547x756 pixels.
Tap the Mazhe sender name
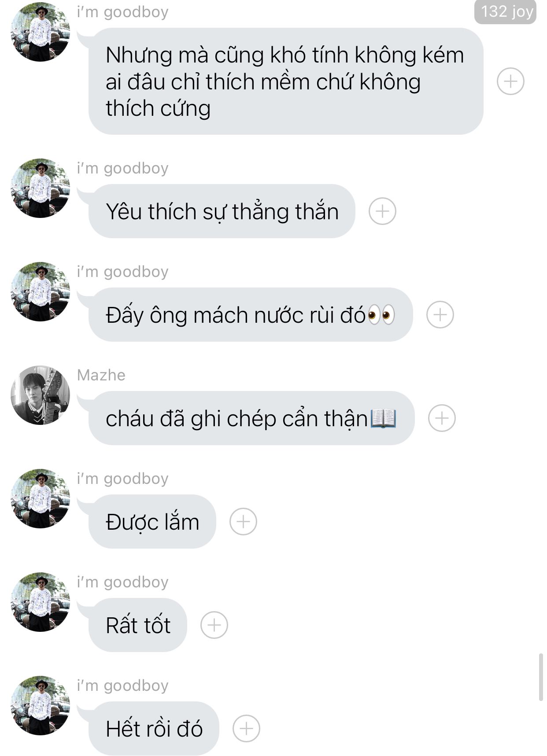point(101,375)
